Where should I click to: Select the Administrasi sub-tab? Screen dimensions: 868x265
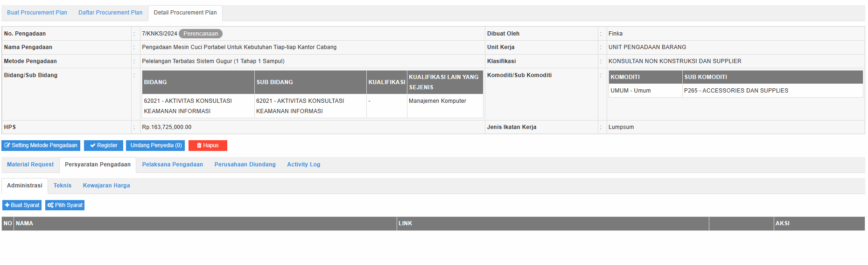click(25, 186)
